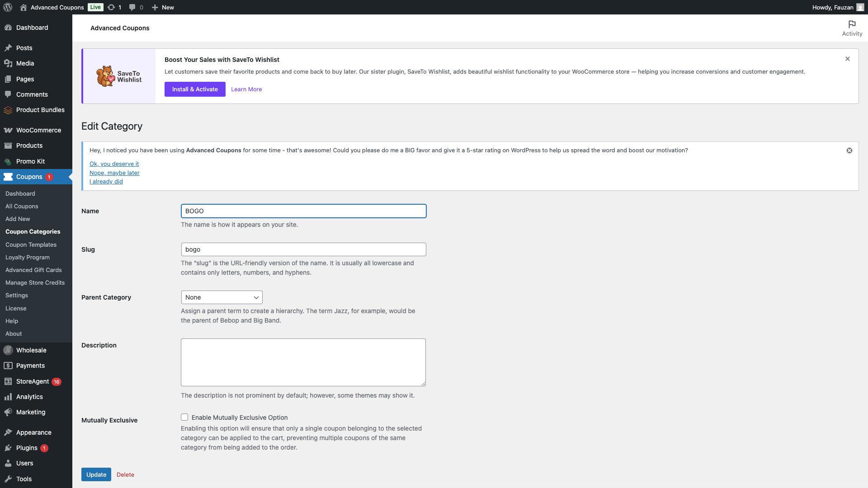868x488 pixels.
Task: Expand the Parent Category dropdown
Action: coord(222,297)
